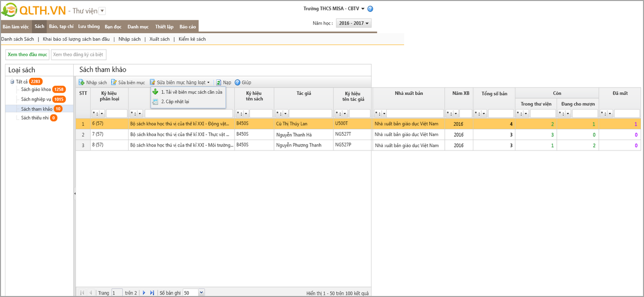Click the blue help question mark icon
The image size is (644, 297).
(370, 9)
